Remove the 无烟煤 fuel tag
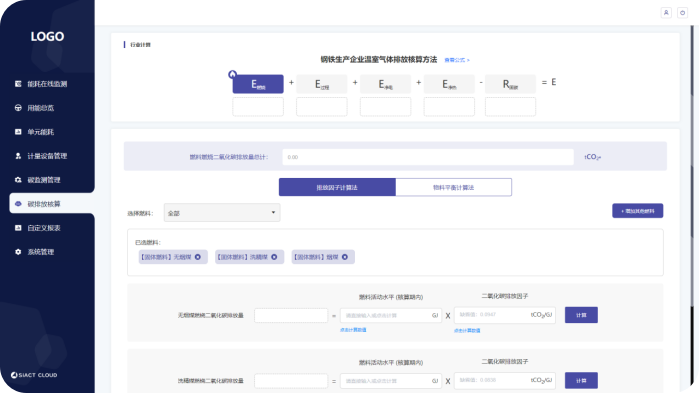The width and height of the screenshot is (699, 394). pyautogui.click(x=197, y=257)
